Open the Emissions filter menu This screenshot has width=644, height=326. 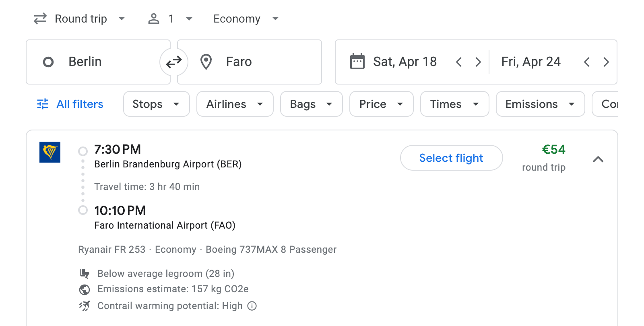pos(540,104)
